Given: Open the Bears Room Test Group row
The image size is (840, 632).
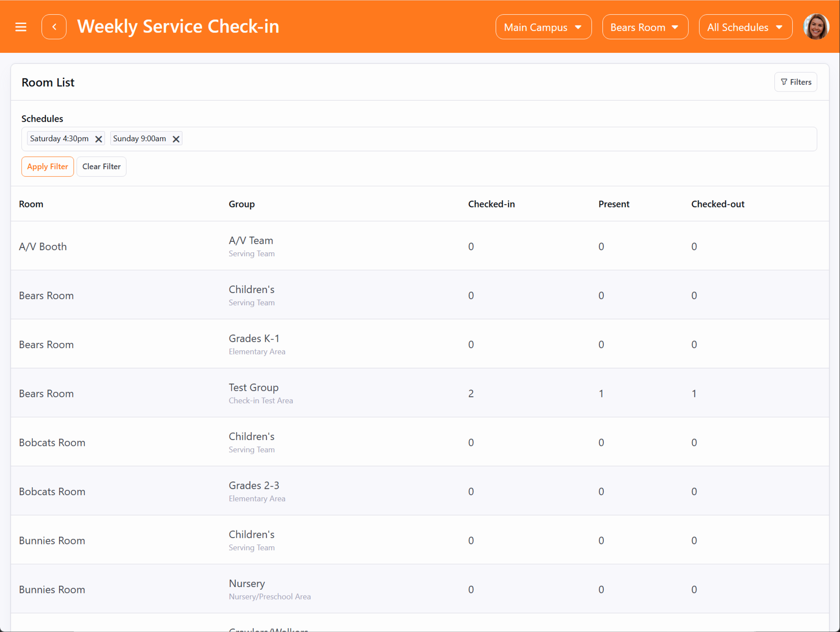Looking at the screenshot, I should 253,393.
